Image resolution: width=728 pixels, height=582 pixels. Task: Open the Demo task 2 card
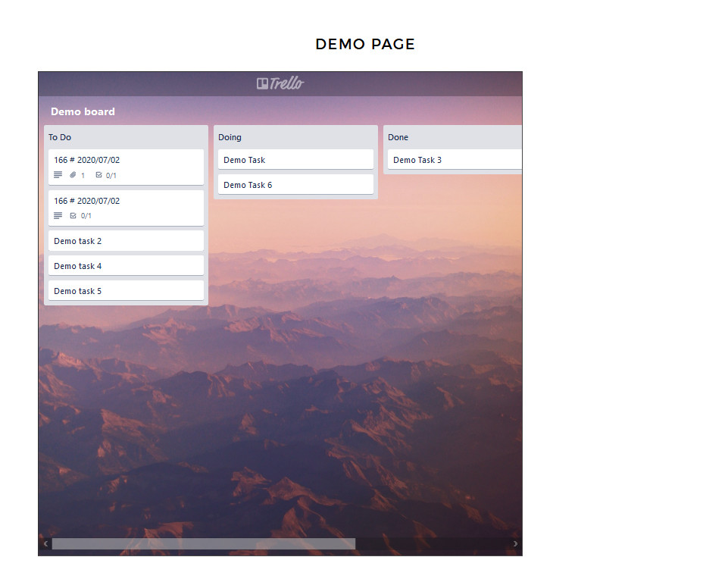[x=126, y=241]
